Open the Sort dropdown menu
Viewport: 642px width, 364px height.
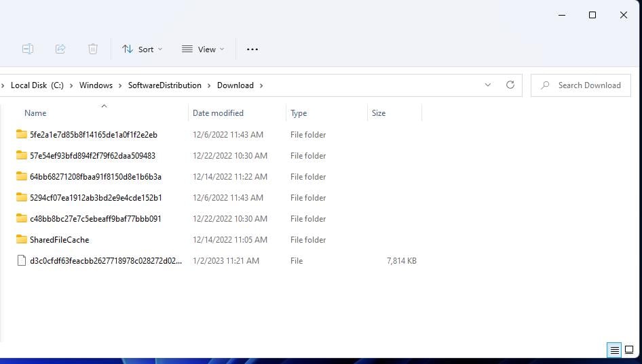tap(142, 49)
